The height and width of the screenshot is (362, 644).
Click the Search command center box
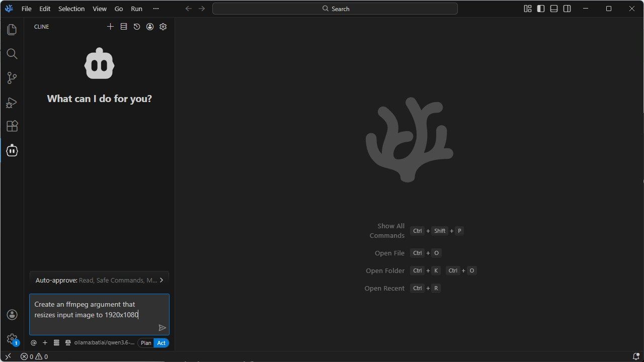point(335,9)
